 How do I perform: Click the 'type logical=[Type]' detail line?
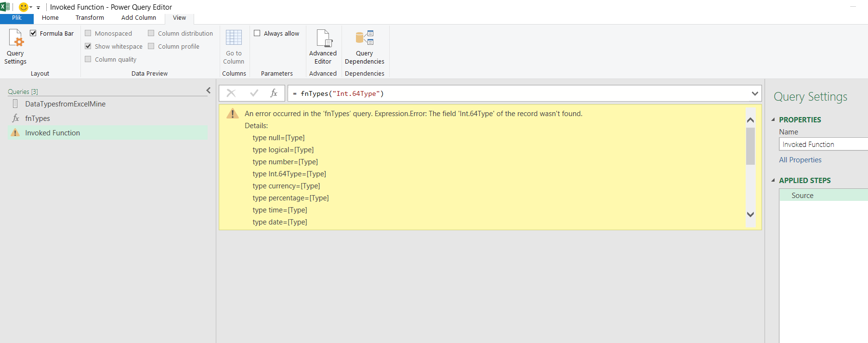click(x=283, y=150)
